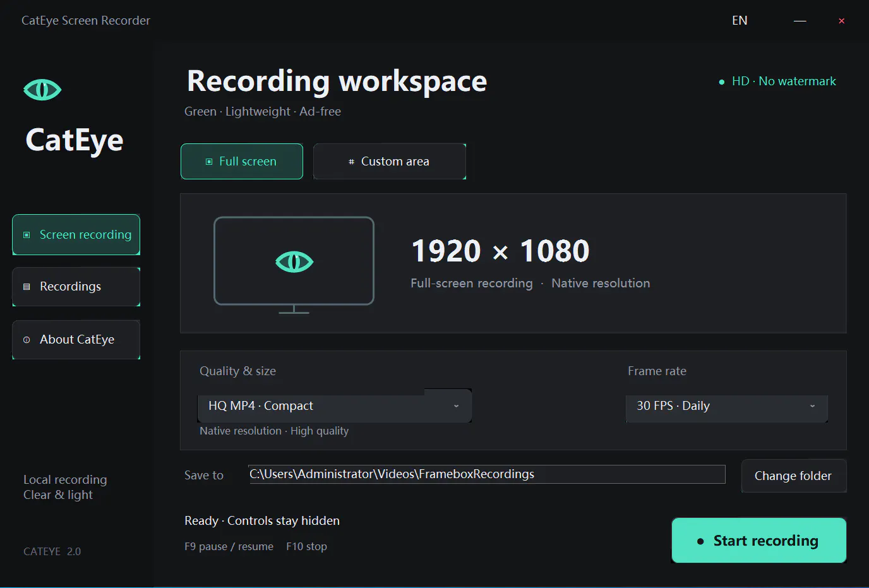
Task: Click the 'CATEYE 2.0' version text
Action: 52,551
